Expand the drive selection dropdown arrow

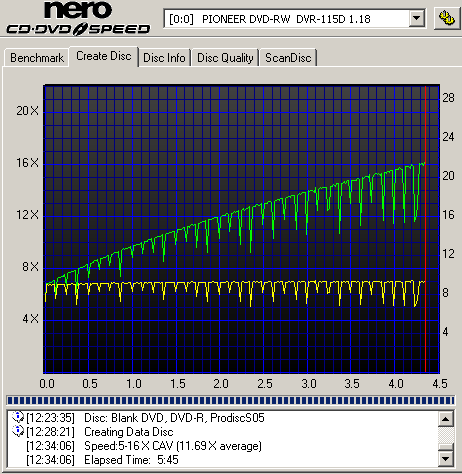(x=417, y=18)
